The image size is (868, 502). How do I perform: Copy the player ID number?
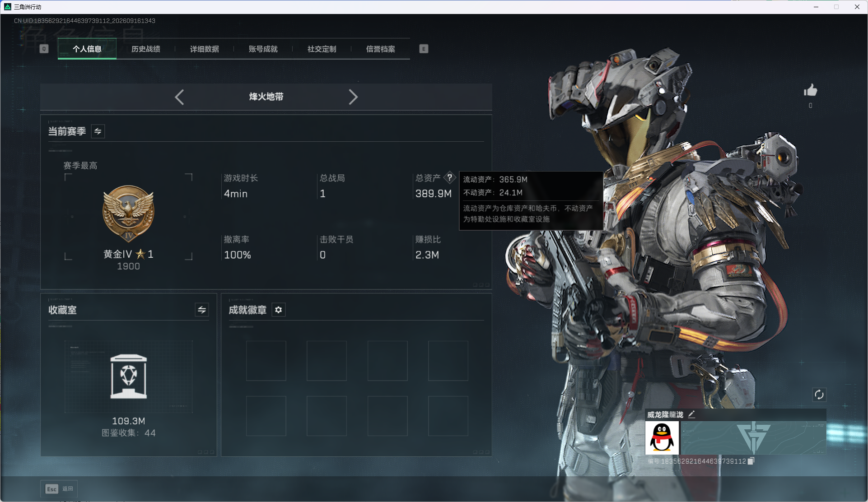click(x=751, y=461)
